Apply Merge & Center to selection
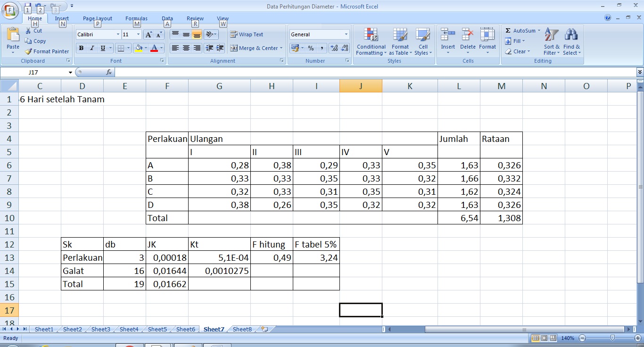The image size is (644, 347). coord(253,48)
